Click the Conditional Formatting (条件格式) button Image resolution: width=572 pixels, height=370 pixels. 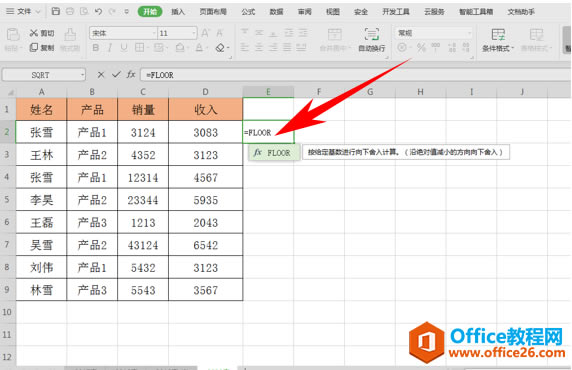tap(498, 39)
